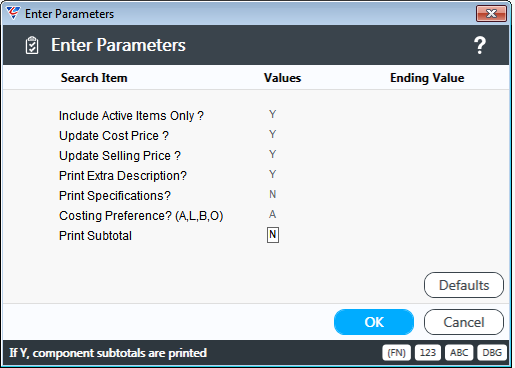Select the Print Specifications value
This screenshot has height=368, width=515.
pos(273,195)
